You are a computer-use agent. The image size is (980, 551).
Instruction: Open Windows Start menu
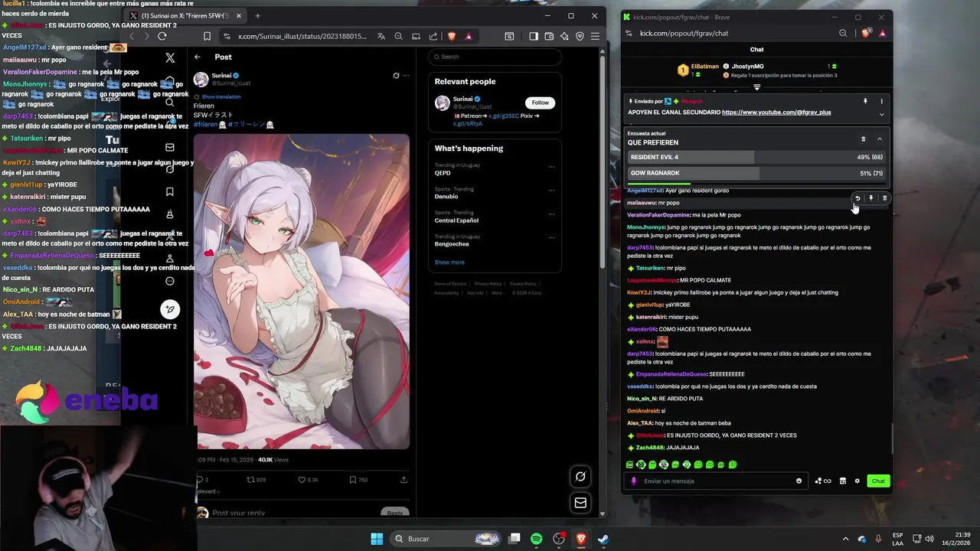click(377, 539)
